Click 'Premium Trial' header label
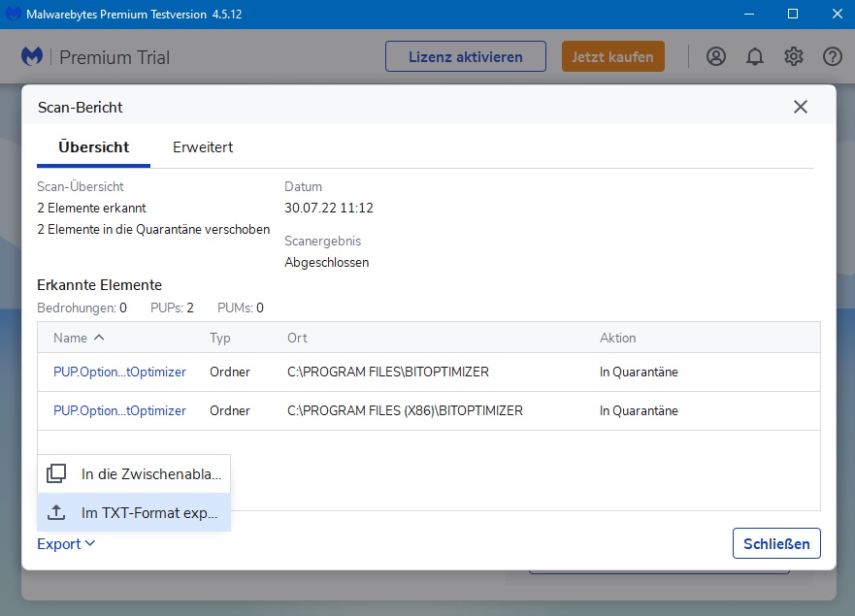Screen dimensions: 855x616 (115, 57)
